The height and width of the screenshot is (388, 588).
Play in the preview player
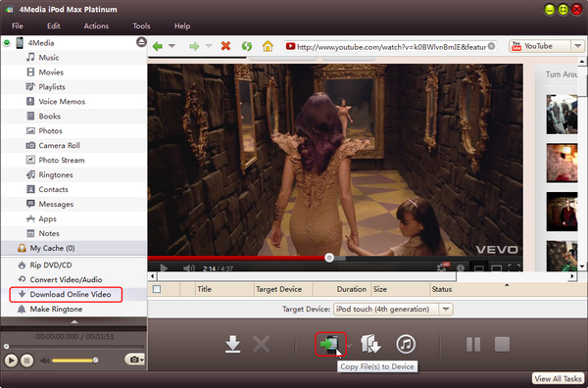[11, 361]
